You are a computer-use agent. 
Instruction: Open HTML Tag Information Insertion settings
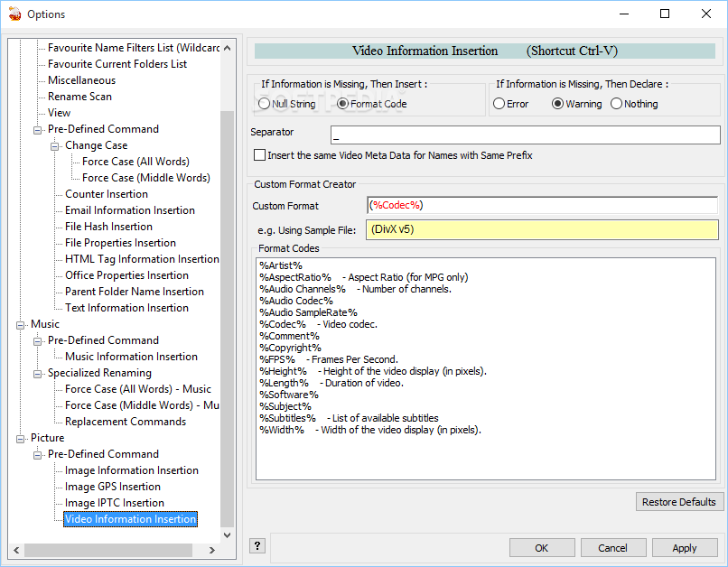click(x=142, y=259)
